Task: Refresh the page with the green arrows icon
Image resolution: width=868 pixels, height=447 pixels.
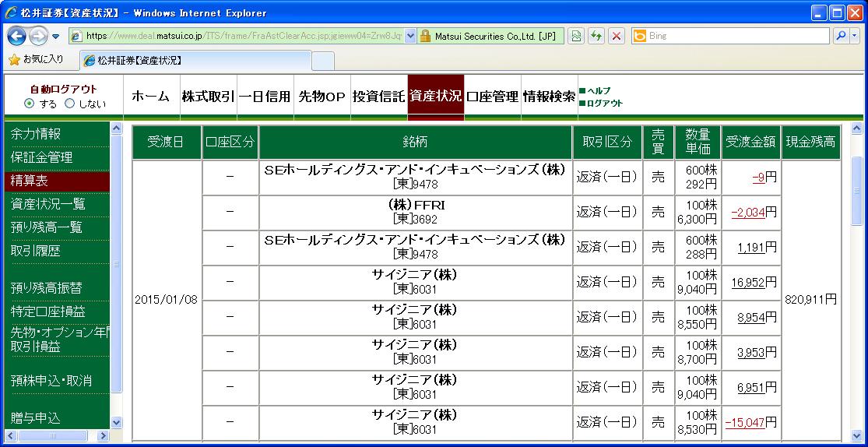Action: point(596,36)
